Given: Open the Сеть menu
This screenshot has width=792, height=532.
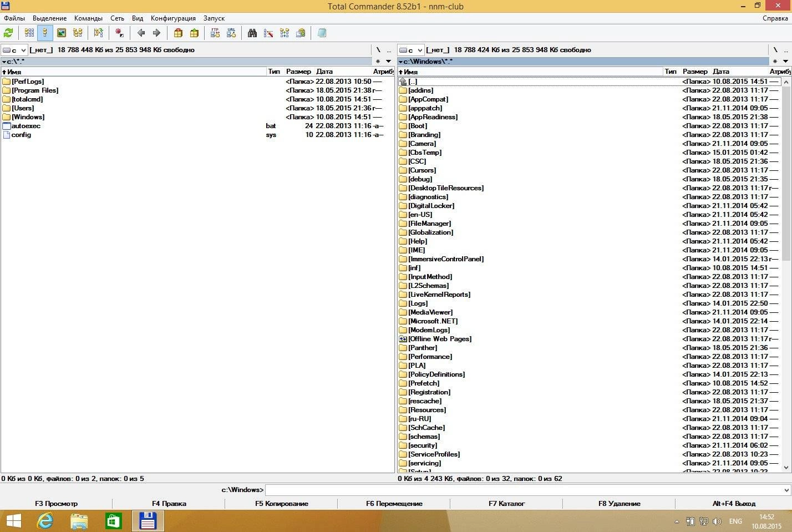Looking at the screenshot, I should [118, 18].
